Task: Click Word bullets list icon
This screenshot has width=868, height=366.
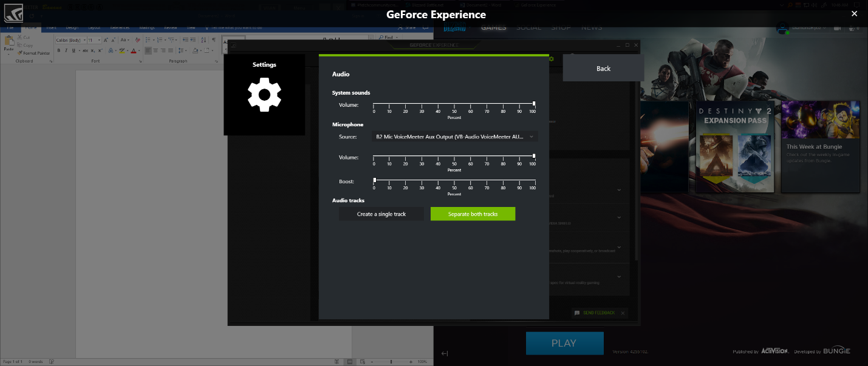Action: tap(149, 40)
